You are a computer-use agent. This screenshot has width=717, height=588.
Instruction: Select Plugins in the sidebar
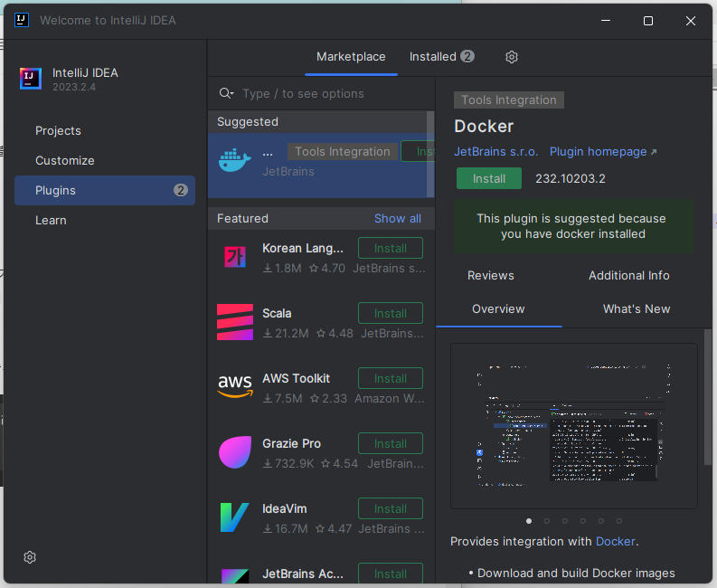(x=105, y=190)
